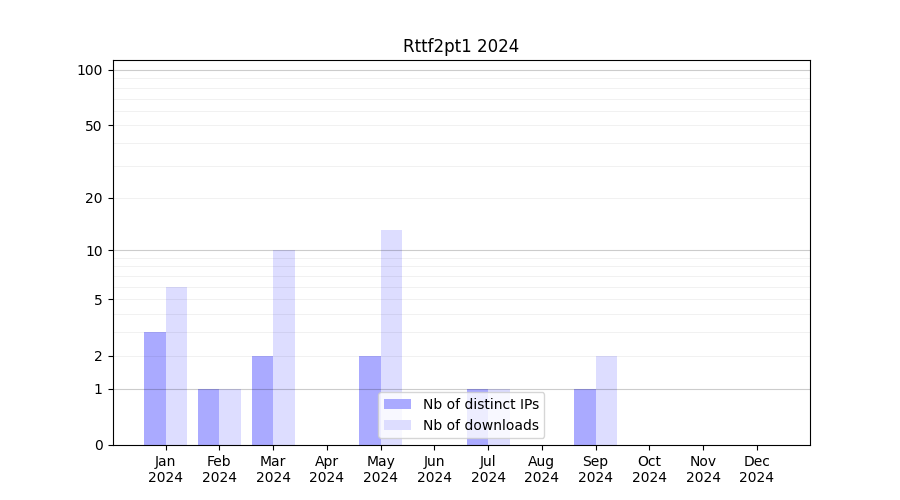This screenshot has height=500, width=900.
Task: Click the chart title Rttf2pt1 2024
Action: click(460, 46)
